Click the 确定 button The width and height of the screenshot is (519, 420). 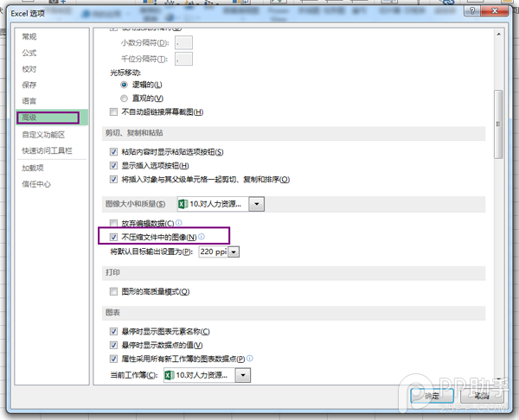pos(432,396)
